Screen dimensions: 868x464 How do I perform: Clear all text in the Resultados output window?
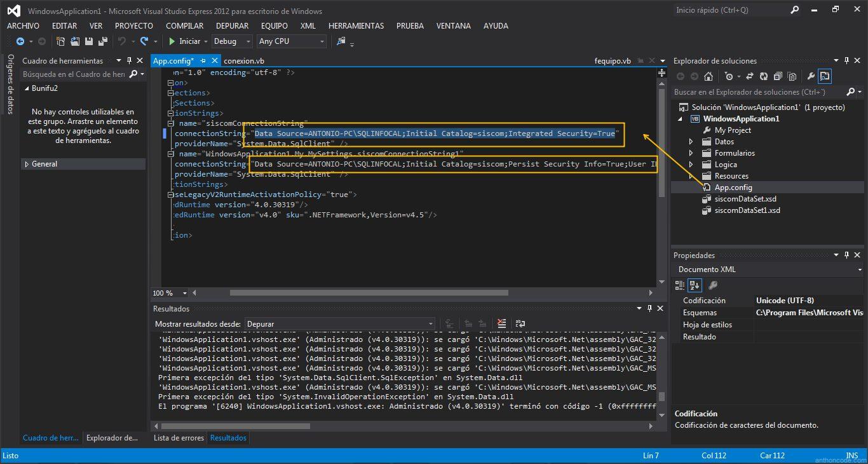click(x=502, y=323)
